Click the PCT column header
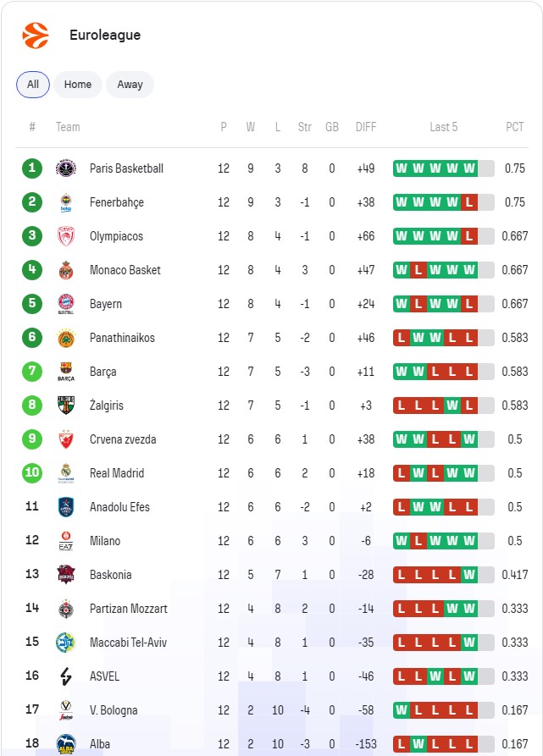543x756 pixels. pyautogui.click(x=515, y=127)
